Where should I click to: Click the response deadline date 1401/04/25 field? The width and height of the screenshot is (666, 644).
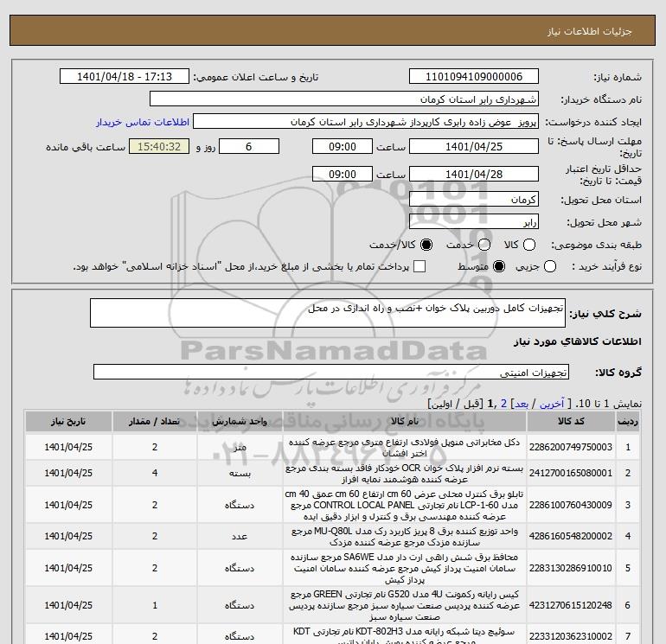[474, 146]
